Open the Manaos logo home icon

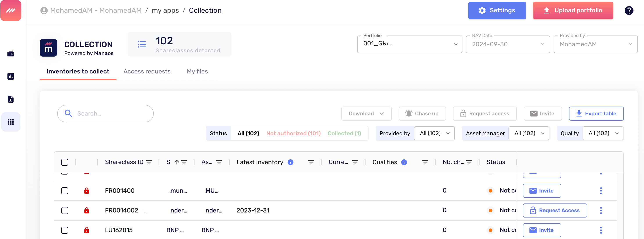11,11
